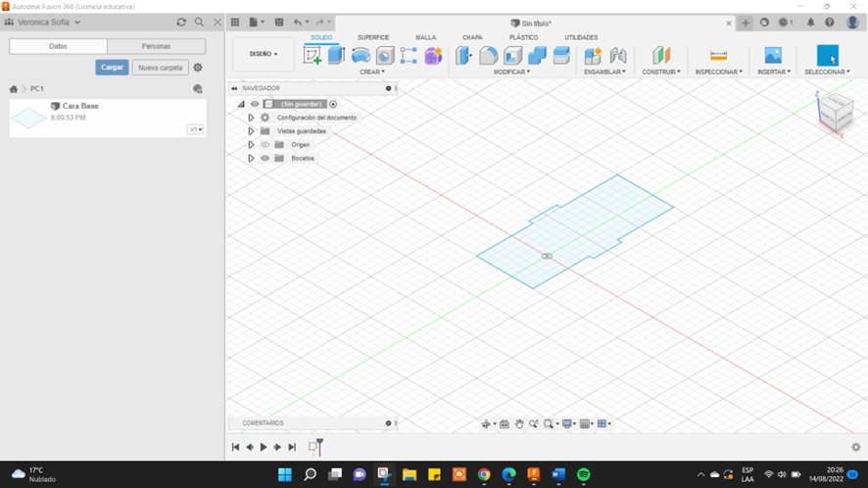Redo the last action
Viewport: 868px width, 488px height.
coord(319,23)
